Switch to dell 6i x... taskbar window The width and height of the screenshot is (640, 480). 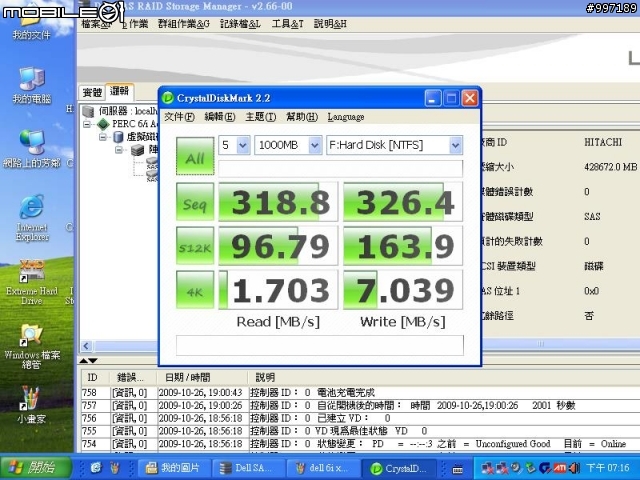(x=323, y=468)
